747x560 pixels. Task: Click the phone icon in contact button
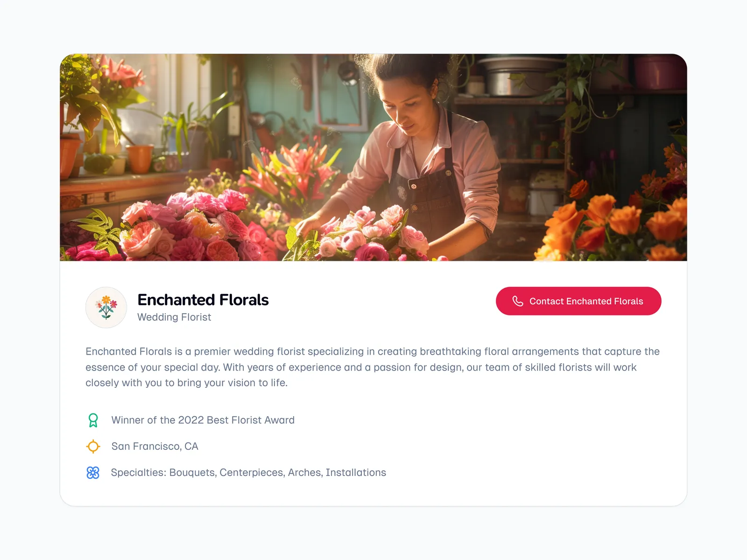[x=517, y=301]
